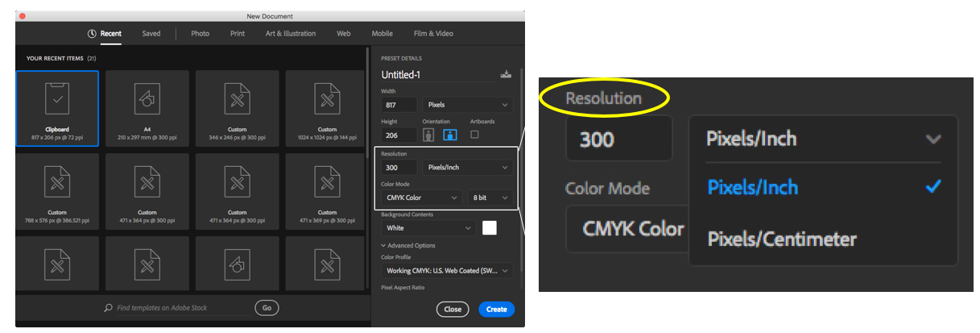The width and height of the screenshot is (980, 333).
Task: Click the save document preset icon
Action: [x=506, y=74]
